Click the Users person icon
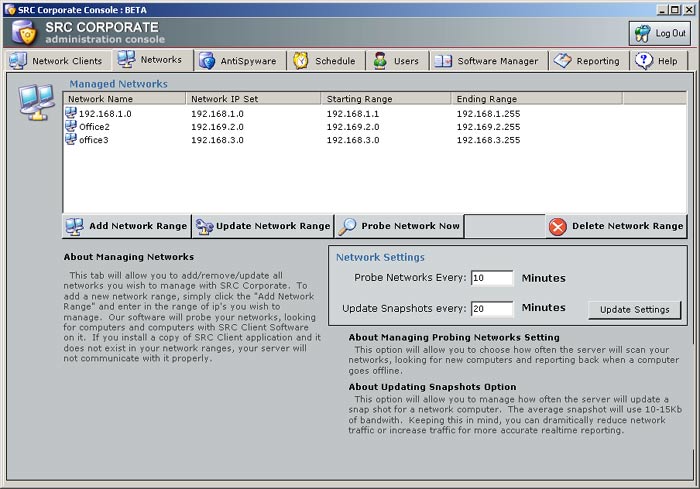 tap(380, 61)
